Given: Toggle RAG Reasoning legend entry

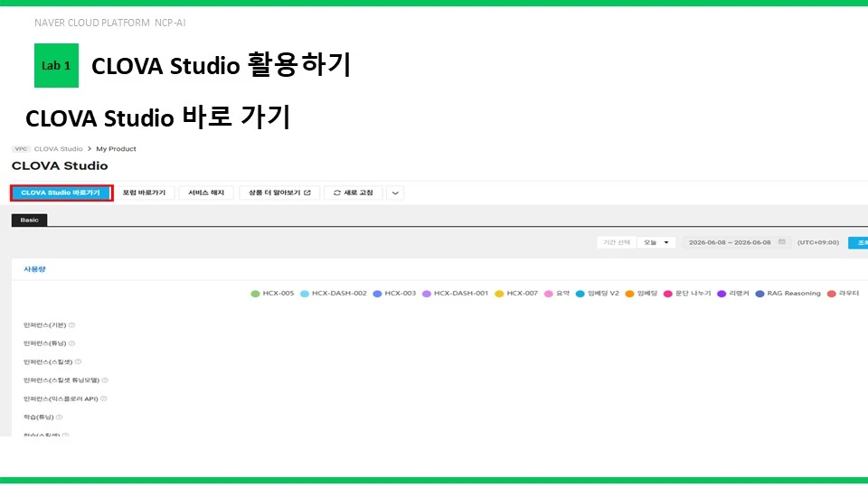Looking at the screenshot, I should pyautogui.click(x=788, y=293).
